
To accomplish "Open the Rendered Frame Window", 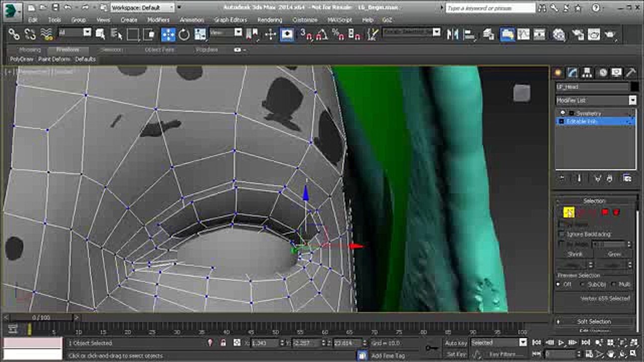I will click(x=594, y=34).
